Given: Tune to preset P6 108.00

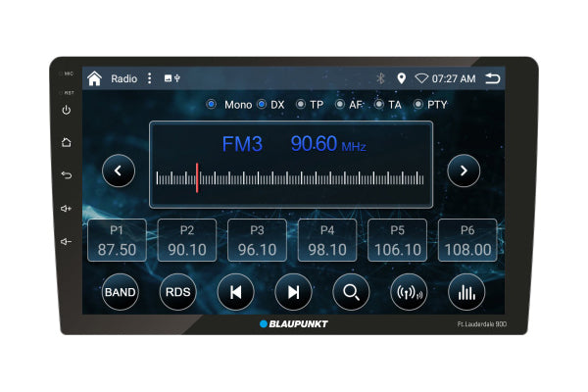Looking at the screenshot, I should click(467, 240).
